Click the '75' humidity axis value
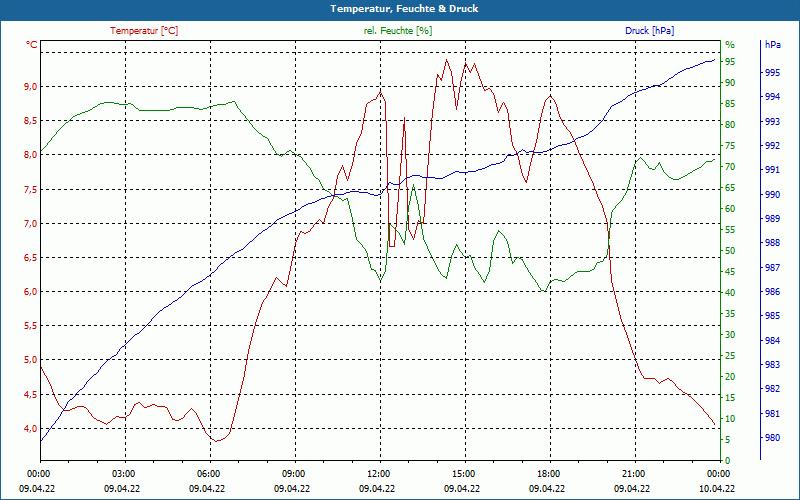 point(730,146)
